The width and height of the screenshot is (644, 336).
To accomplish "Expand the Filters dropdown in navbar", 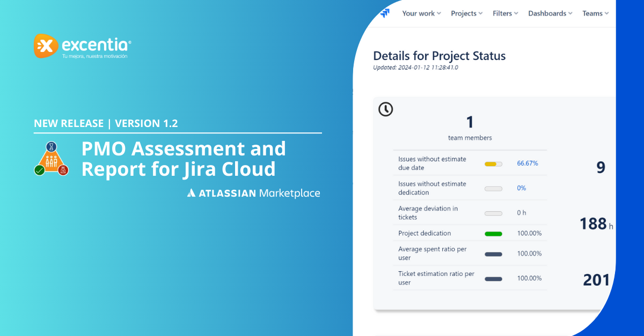I will (x=506, y=13).
